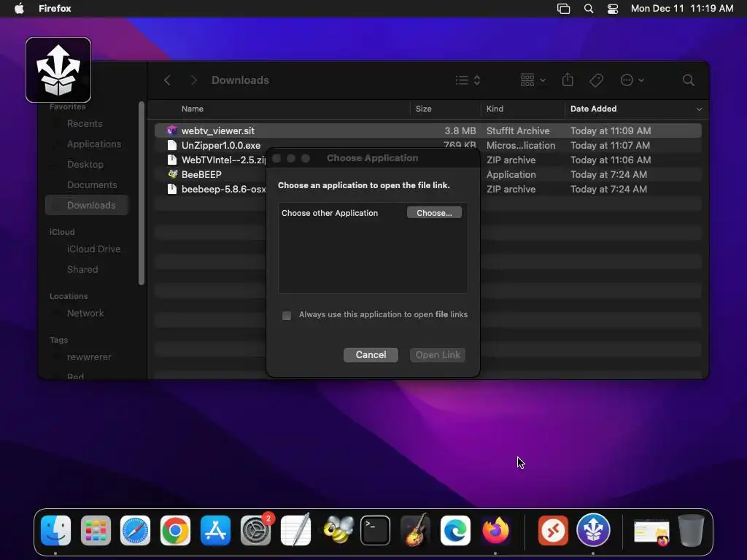Launch GarageBand guitar icon in Dock
Viewport: 747px width, 560px height.
(415, 530)
